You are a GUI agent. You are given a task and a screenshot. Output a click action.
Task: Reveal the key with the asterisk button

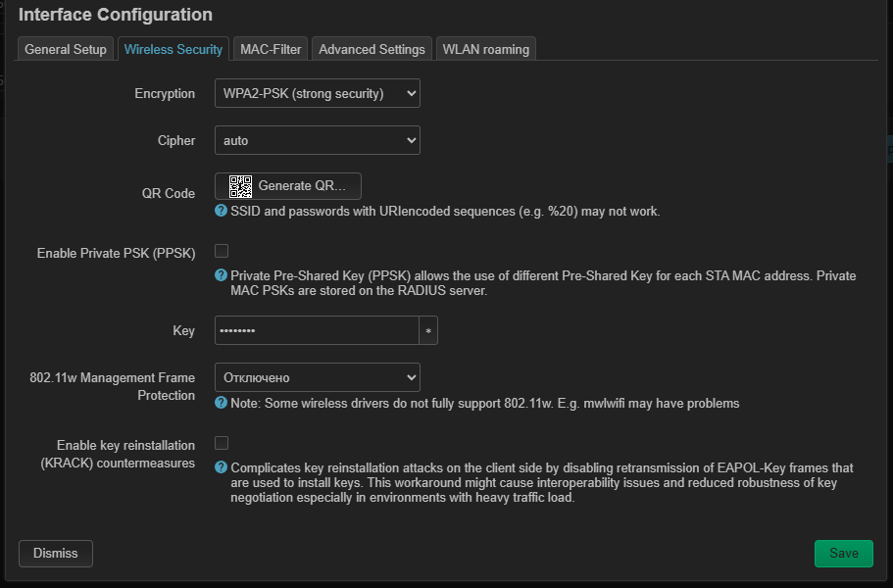(x=428, y=330)
